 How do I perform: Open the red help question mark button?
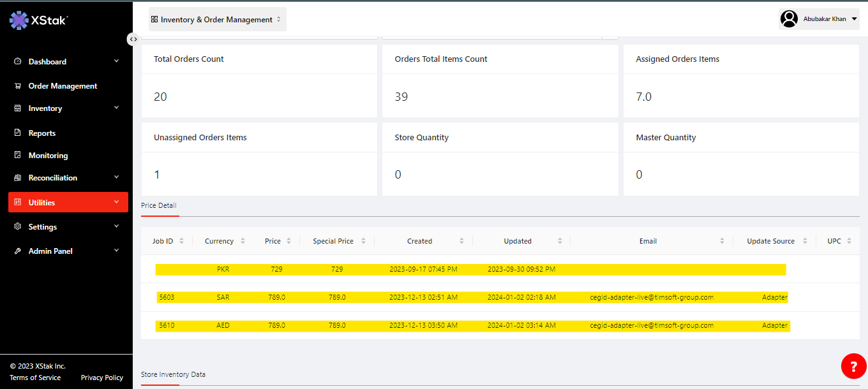[x=853, y=366]
